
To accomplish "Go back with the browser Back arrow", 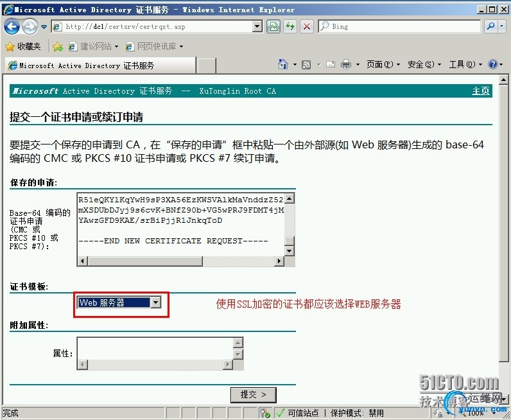I will click(x=12, y=27).
